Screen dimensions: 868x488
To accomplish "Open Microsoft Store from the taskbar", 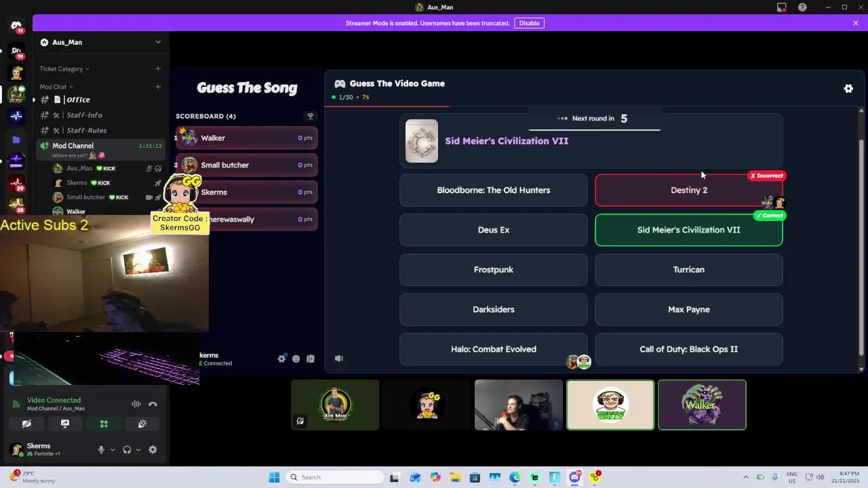I will coord(475,477).
